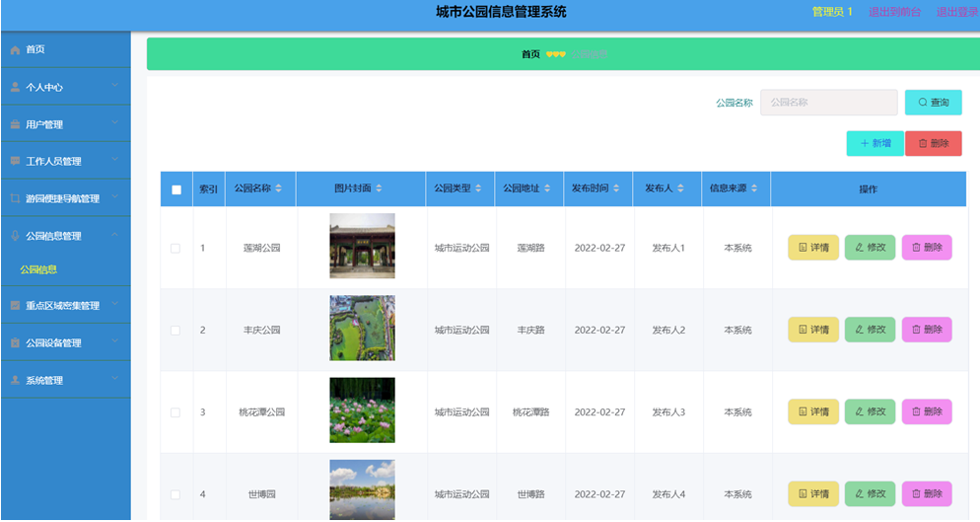Check the row checkbox for 桃花潭公园
Image resolution: width=980 pixels, height=522 pixels.
coord(175,412)
